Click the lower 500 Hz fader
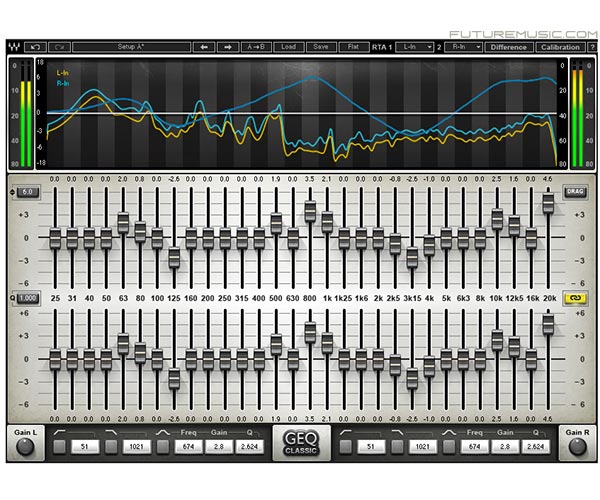 tap(276, 344)
